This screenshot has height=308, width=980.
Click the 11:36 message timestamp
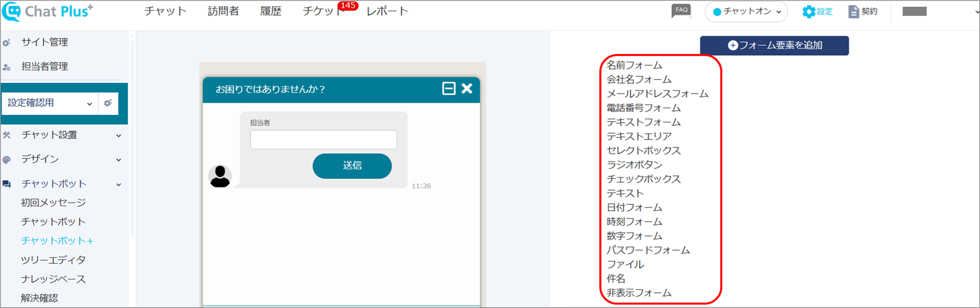point(421,186)
